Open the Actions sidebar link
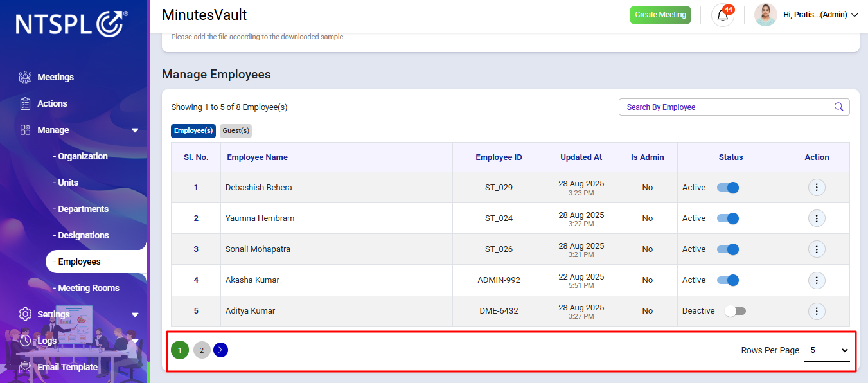Screen dimensions: 868x383 pos(52,103)
